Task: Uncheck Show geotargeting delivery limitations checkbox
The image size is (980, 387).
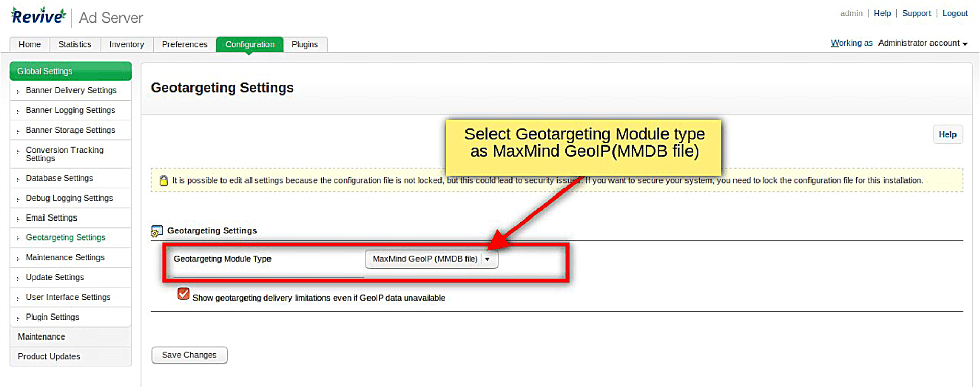Action: coord(183,294)
